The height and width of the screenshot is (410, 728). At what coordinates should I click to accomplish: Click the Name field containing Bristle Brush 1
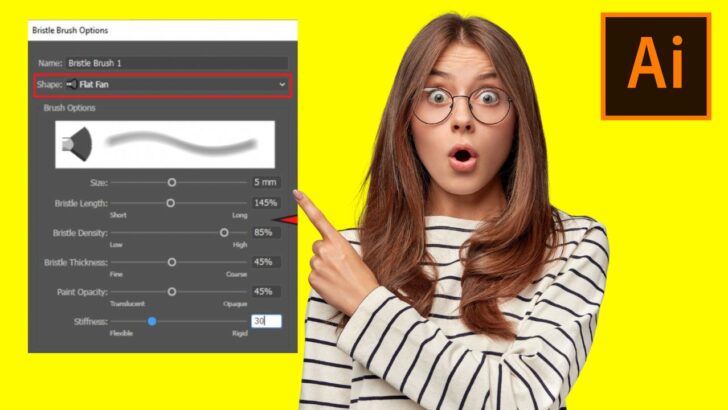pyautogui.click(x=176, y=63)
